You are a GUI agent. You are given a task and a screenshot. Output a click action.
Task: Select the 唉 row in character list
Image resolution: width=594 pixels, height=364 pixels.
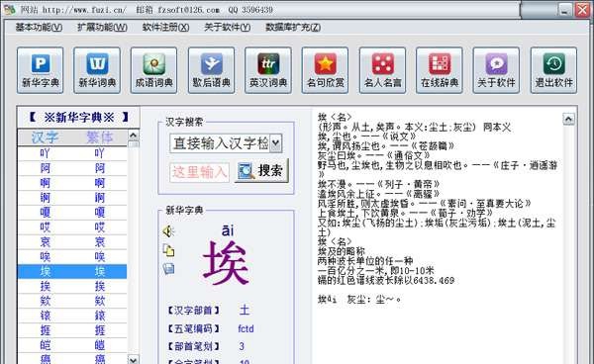pos(72,256)
